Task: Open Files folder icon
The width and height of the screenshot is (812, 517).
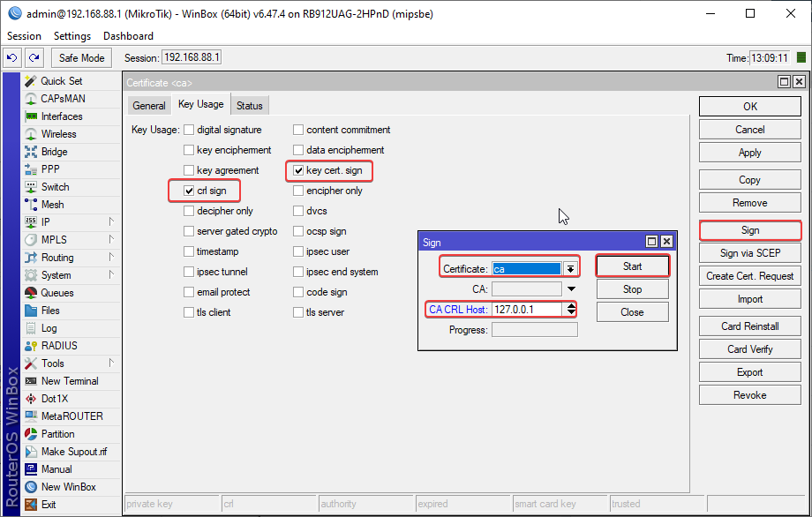Action: click(x=31, y=311)
